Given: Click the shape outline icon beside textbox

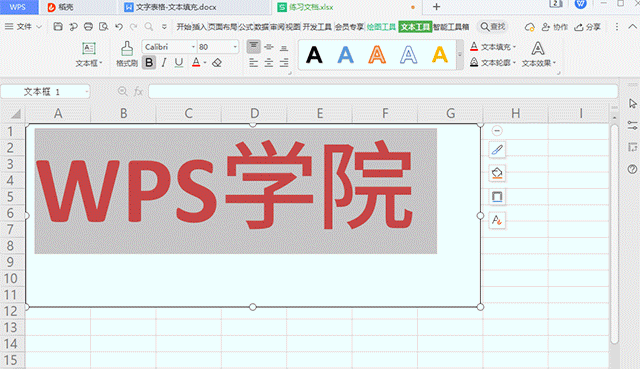Looking at the screenshot, I should (x=497, y=197).
